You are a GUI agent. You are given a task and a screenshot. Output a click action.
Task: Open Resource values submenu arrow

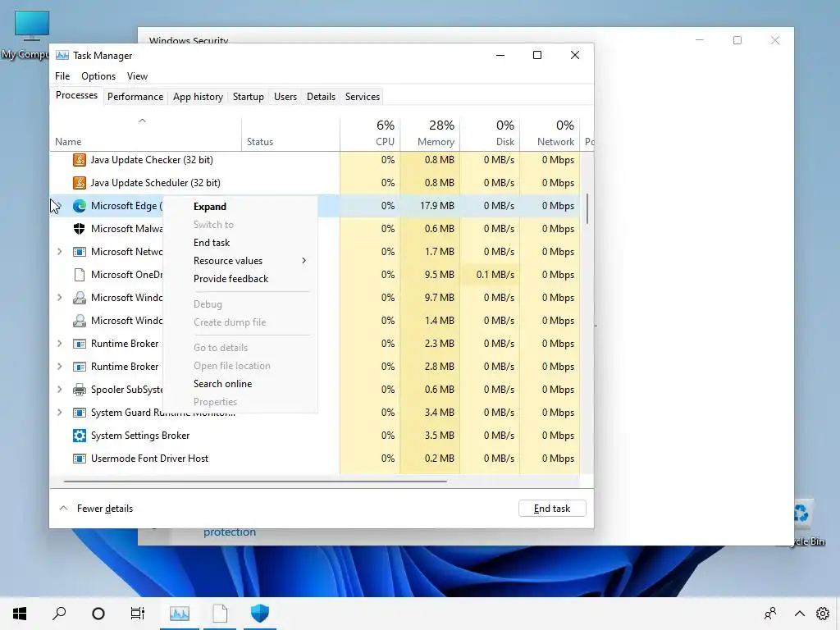click(x=304, y=261)
